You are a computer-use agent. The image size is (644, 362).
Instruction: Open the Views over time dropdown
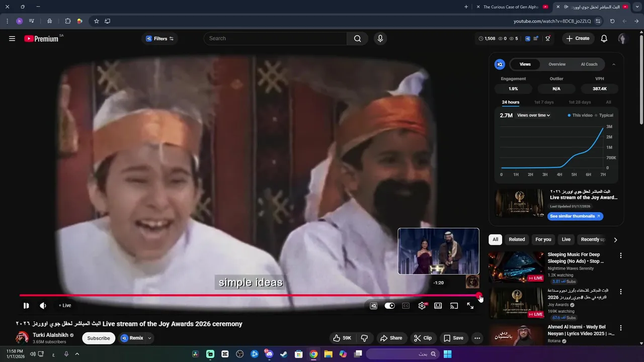[x=533, y=116]
